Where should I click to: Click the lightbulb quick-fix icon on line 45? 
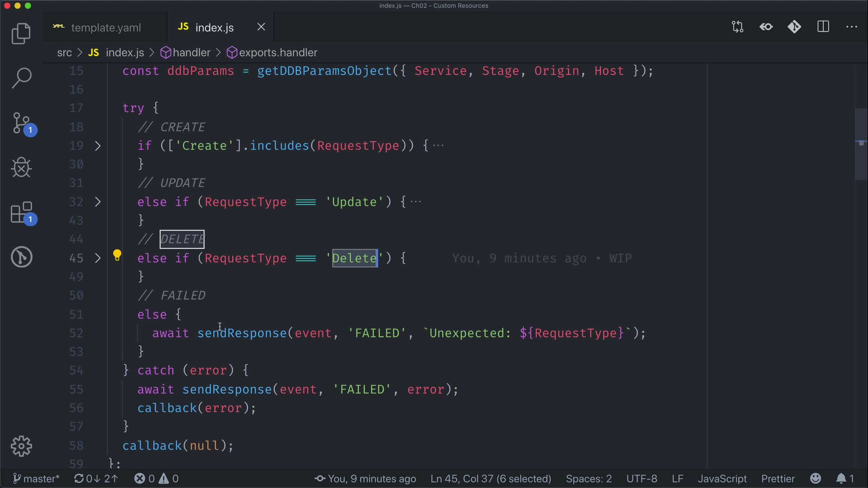click(x=117, y=255)
